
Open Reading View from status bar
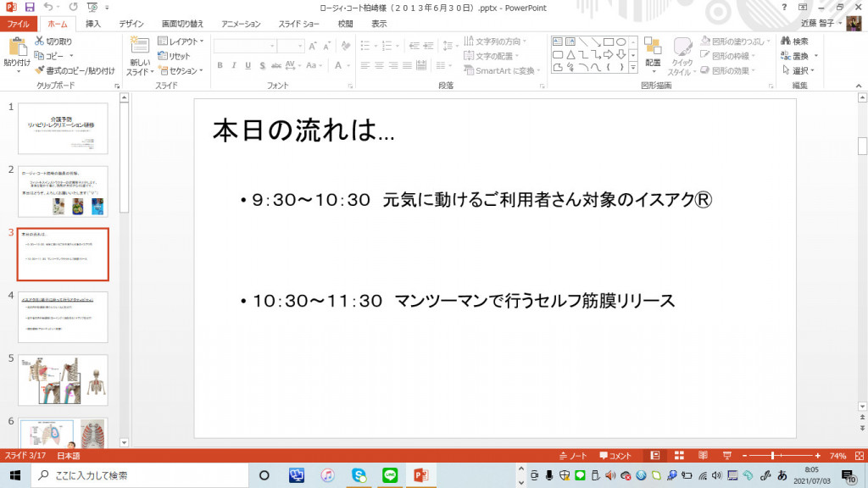[x=702, y=455]
